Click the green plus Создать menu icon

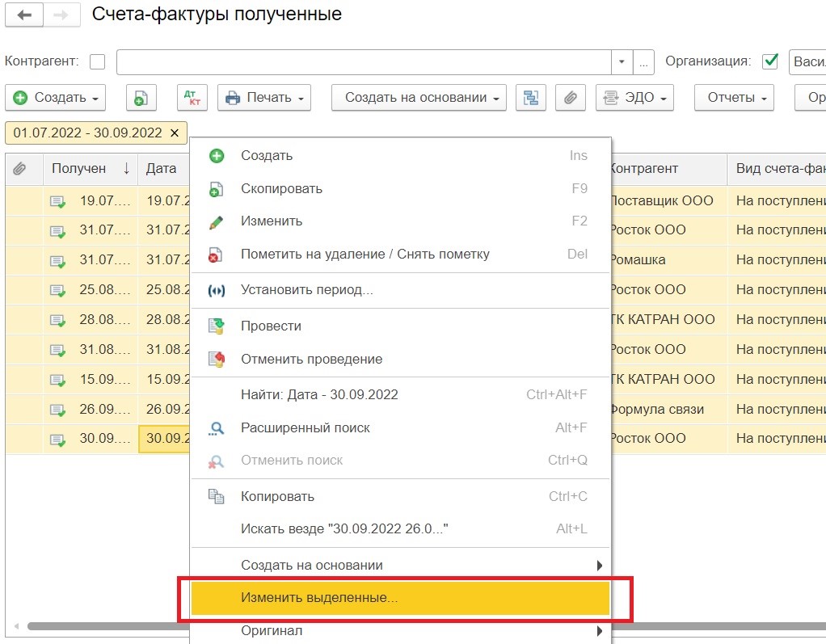tap(217, 156)
